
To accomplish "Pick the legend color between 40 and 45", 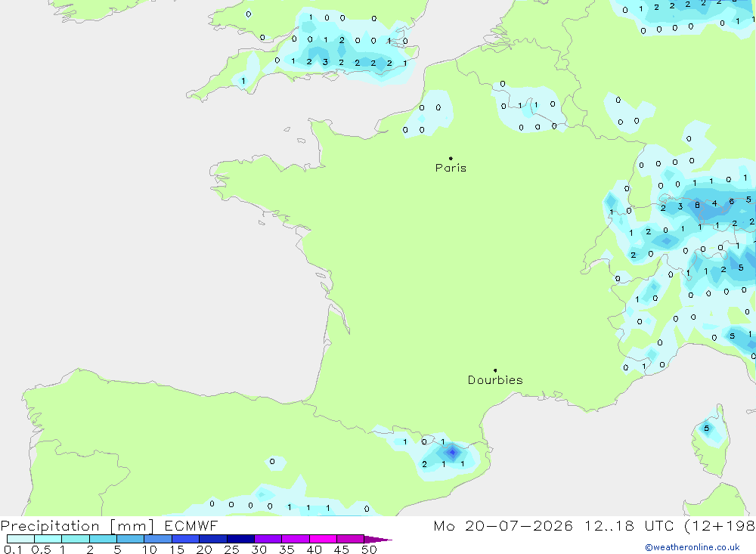I will click(x=323, y=539).
